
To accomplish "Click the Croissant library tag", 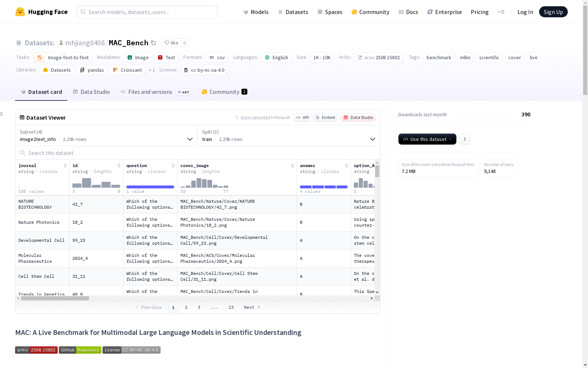I will [128, 70].
